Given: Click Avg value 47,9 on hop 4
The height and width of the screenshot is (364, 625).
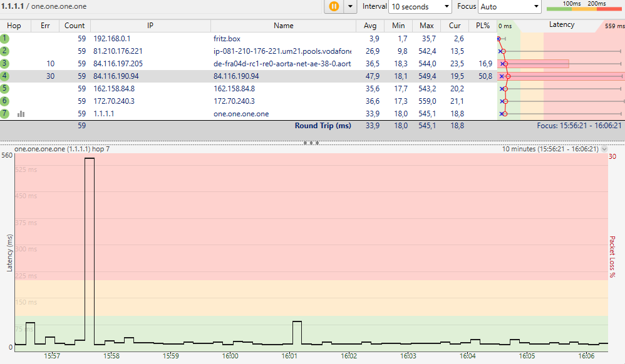Looking at the screenshot, I should click(x=372, y=76).
